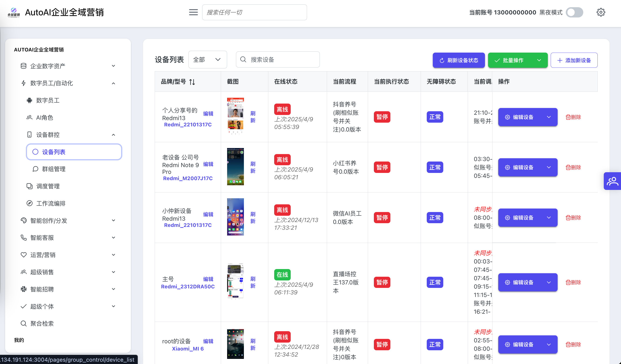Click 刷新 for 主号 screenshot
Viewport: 621px width, 364px height.
tap(253, 283)
